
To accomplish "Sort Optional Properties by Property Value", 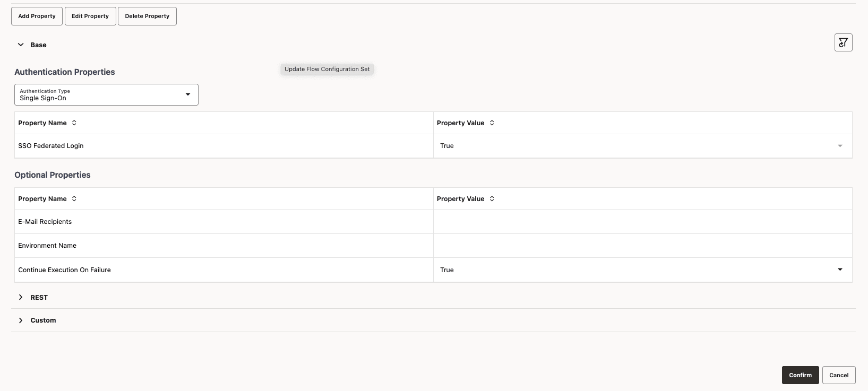I will pyautogui.click(x=492, y=199).
